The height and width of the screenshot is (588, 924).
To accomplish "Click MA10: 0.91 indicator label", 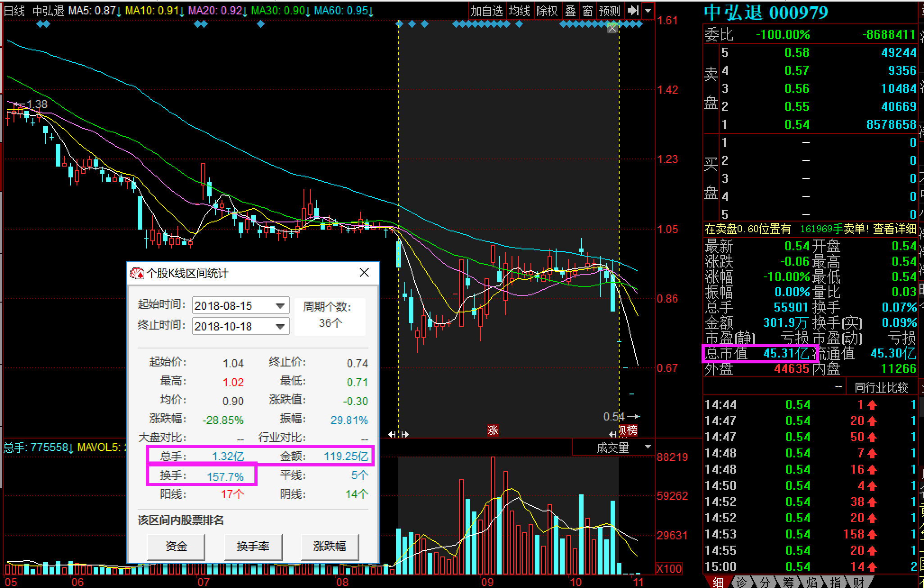I will [155, 11].
